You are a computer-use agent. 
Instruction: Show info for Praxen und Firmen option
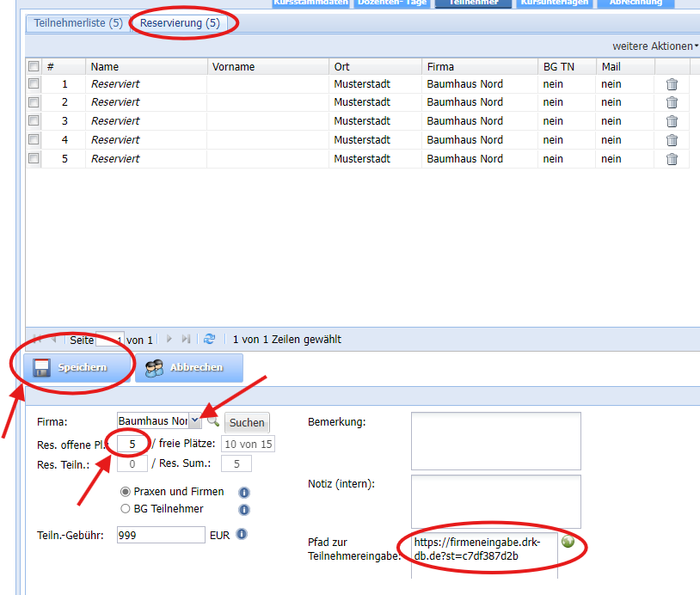[x=243, y=493]
